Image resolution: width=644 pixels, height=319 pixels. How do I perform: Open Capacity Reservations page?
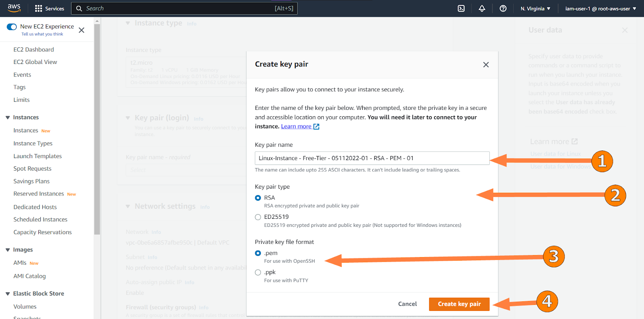42,232
